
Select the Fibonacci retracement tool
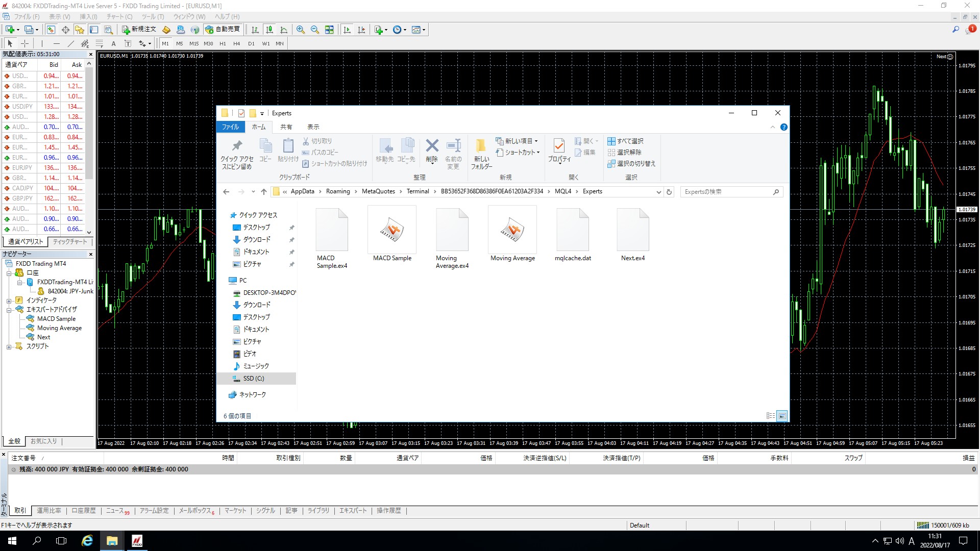pyautogui.click(x=100, y=43)
